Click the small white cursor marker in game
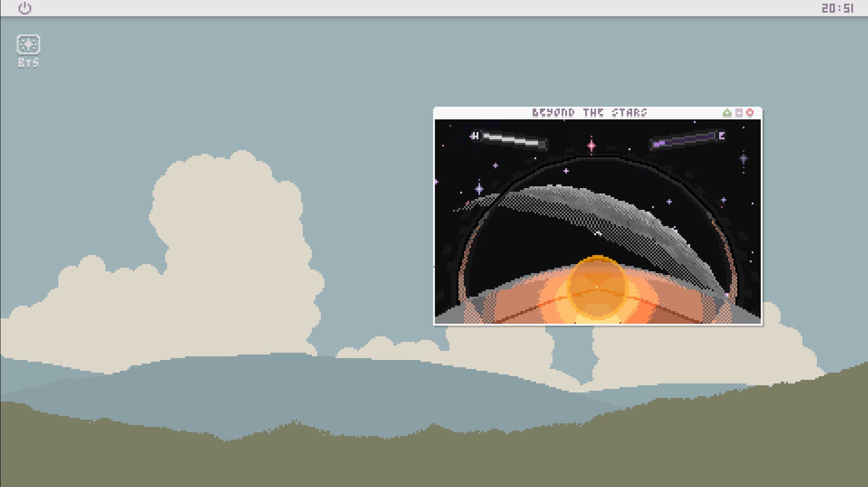 (x=597, y=233)
